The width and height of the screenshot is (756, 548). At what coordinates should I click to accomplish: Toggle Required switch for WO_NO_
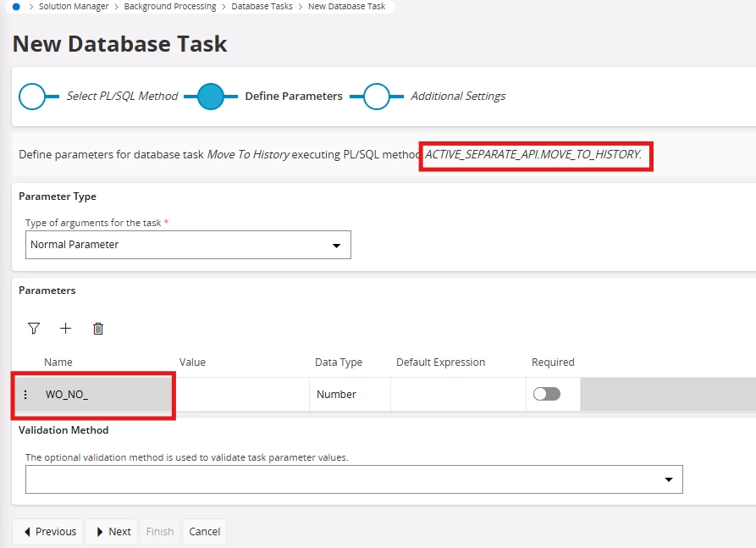(x=547, y=394)
